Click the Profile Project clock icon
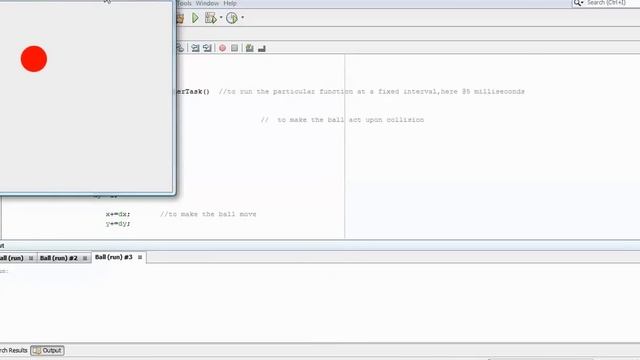The height and width of the screenshot is (360, 640). [x=232, y=18]
